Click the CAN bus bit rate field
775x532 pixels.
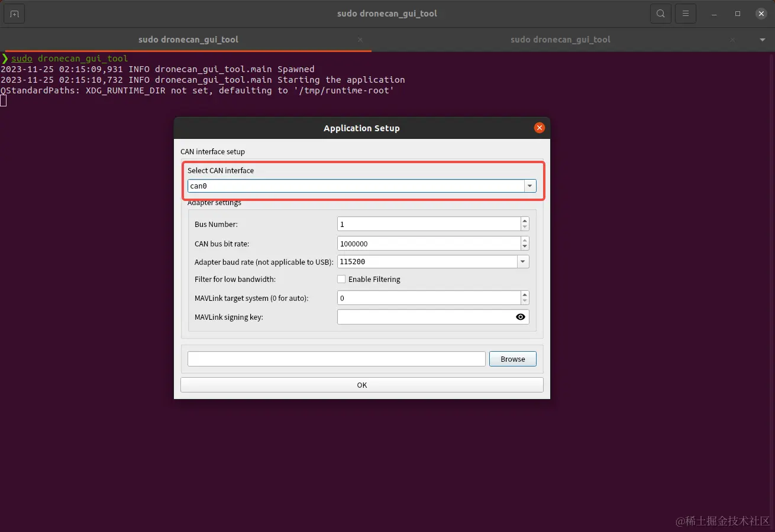click(429, 244)
